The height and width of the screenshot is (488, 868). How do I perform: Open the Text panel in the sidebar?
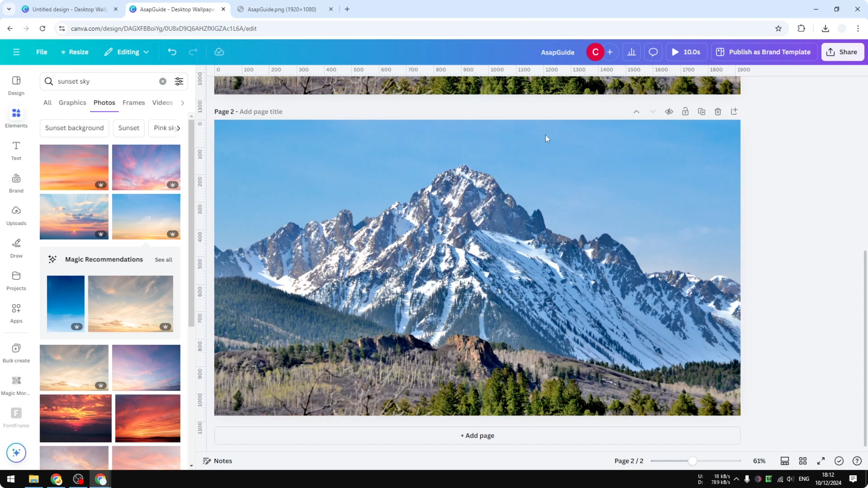tap(16, 150)
